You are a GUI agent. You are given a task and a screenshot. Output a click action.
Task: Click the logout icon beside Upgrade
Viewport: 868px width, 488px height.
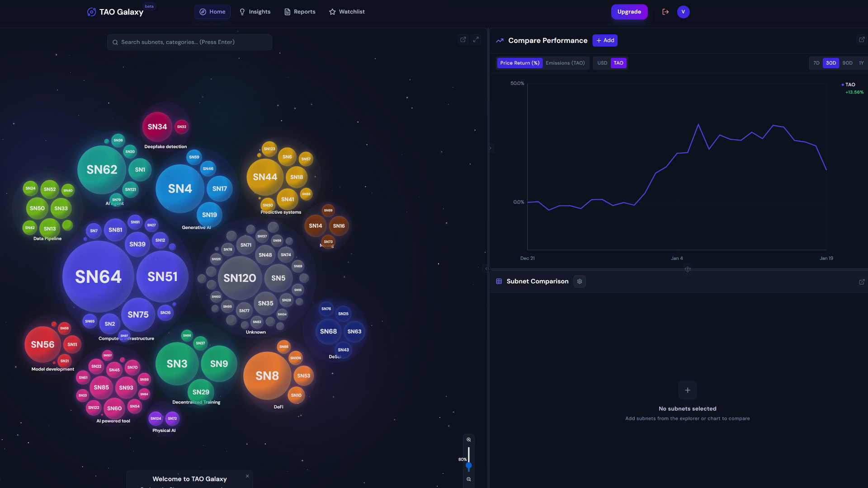[x=665, y=12]
